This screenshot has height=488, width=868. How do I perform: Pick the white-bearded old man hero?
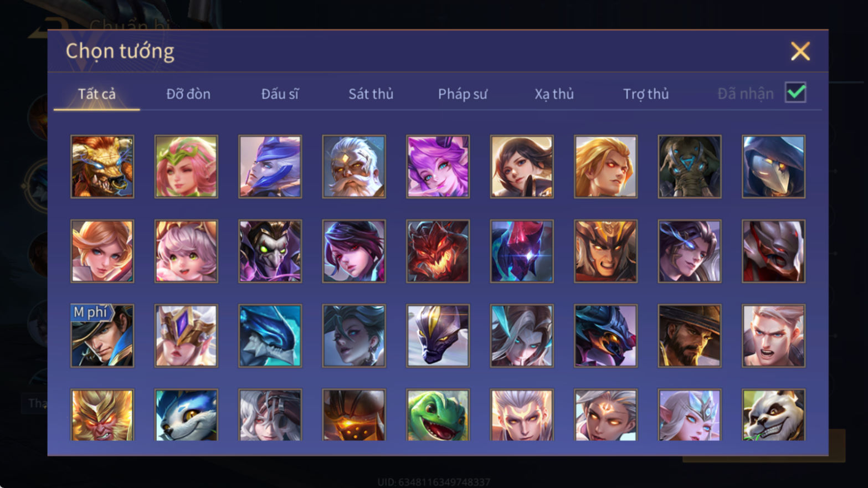click(x=354, y=167)
